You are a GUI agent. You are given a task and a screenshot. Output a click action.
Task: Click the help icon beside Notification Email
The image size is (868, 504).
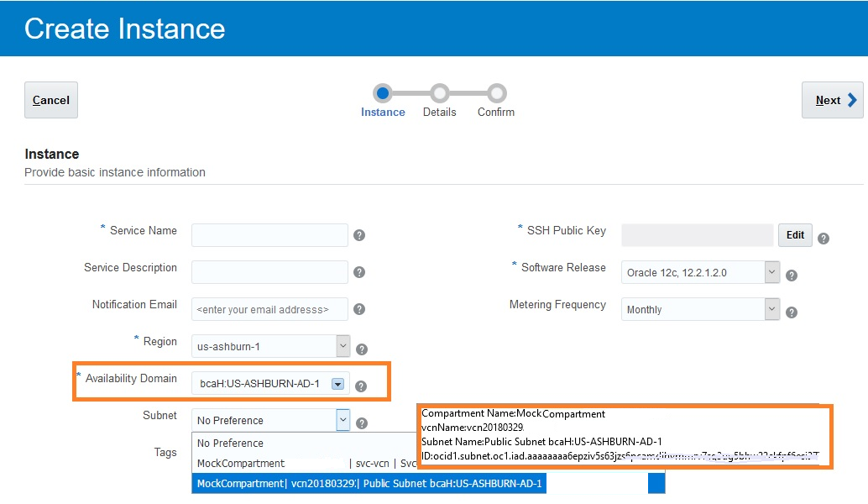click(x=359, y=309)
